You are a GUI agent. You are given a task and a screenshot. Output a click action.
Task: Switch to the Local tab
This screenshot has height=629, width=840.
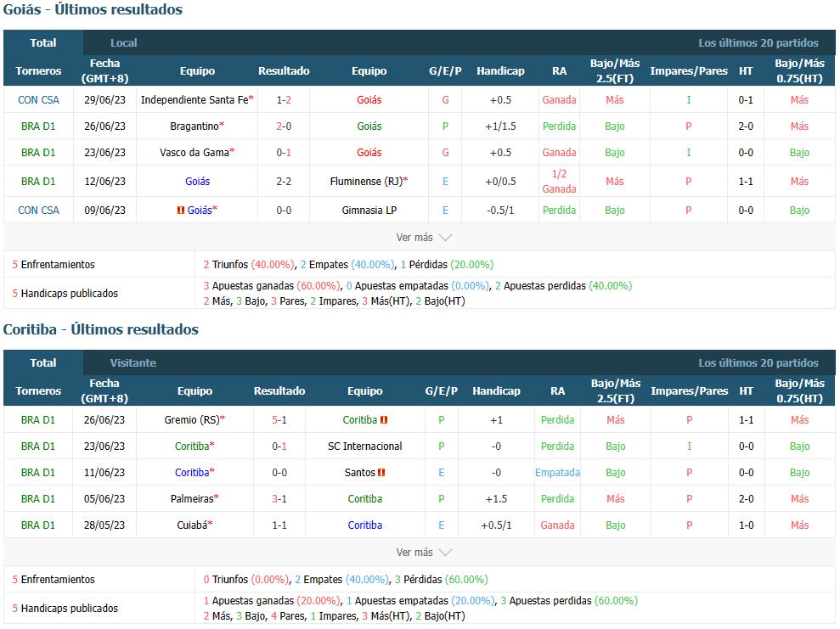(124, 42)
